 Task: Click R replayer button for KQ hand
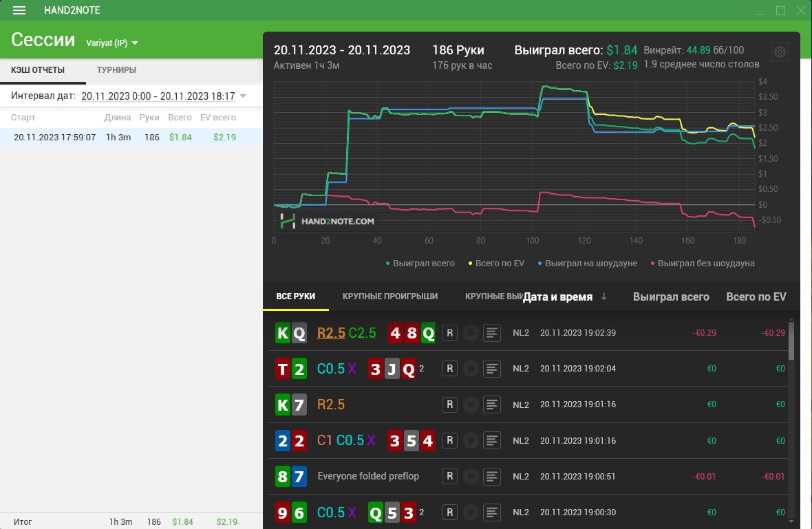point(449,333)
